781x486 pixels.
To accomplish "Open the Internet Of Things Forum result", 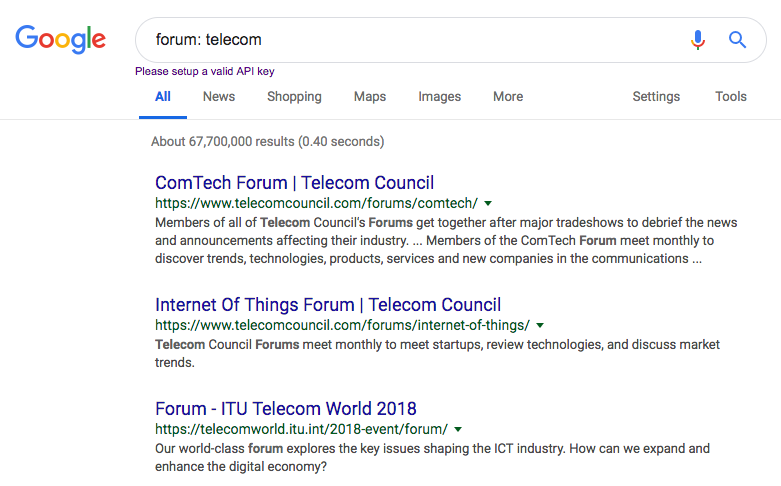I will 328,305.
